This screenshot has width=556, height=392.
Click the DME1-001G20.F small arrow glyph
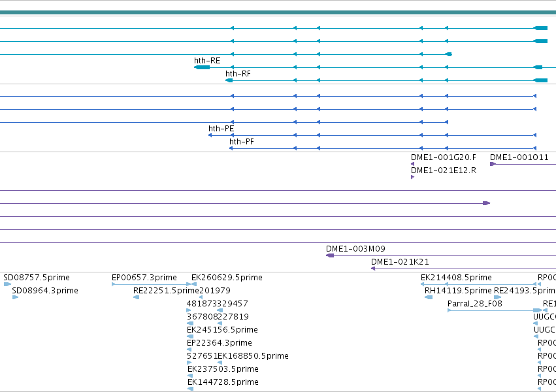[412, 164]
